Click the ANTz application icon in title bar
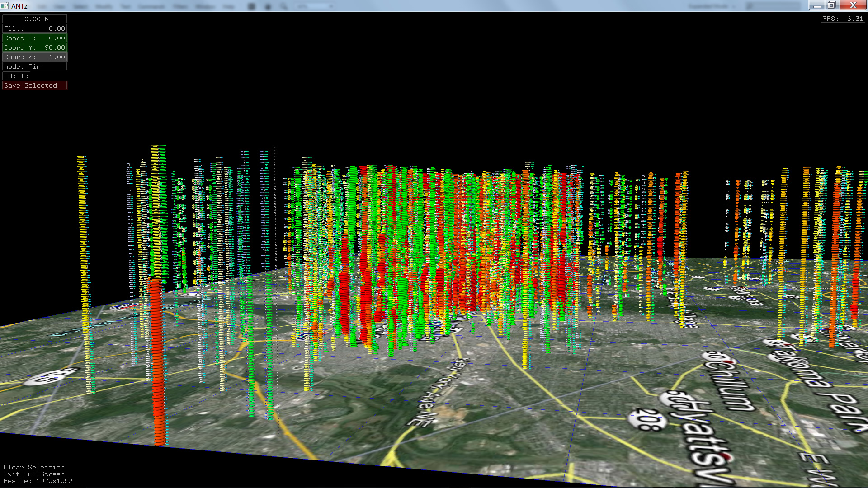This screenshot has height=488, width=868. coord(5,5)
